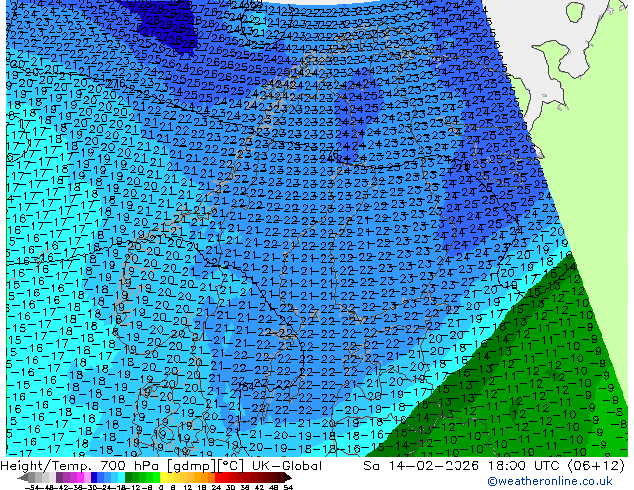Select the 'UK-Global' model label
The image size is (634, 490).
pyautogui.click(x=287, y=466)
